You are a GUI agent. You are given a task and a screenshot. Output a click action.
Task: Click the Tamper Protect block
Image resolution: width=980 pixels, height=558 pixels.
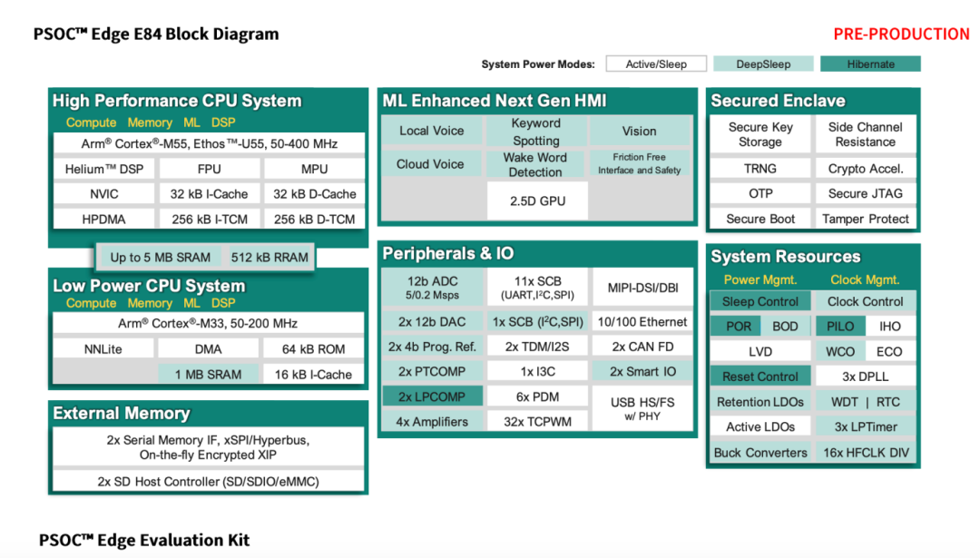tap(865, 219)
